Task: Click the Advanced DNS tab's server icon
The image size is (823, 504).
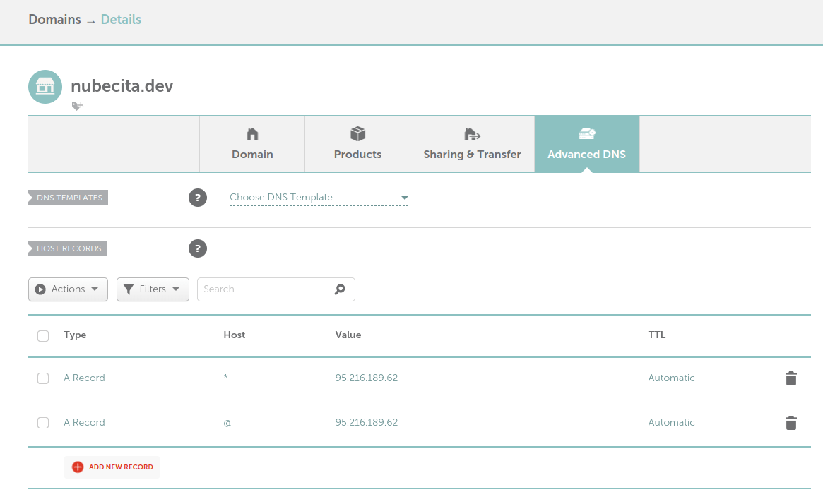Action: coord(587,133)
